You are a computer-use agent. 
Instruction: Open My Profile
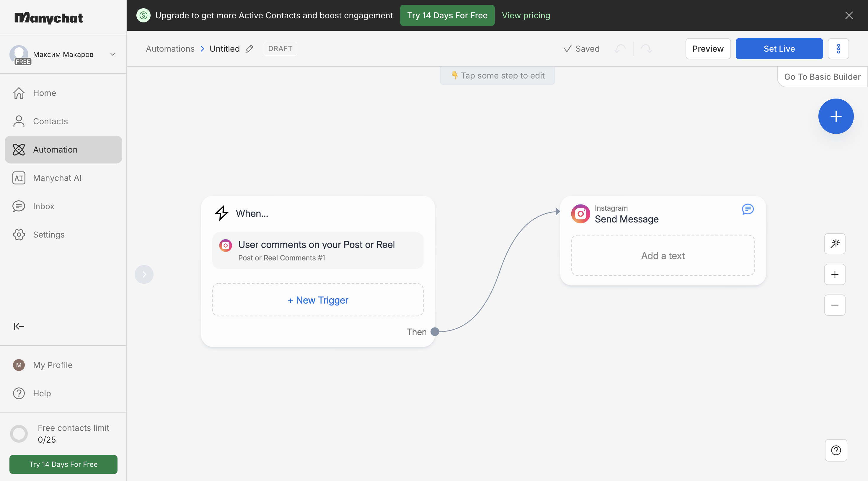click(x=63, y=365)
